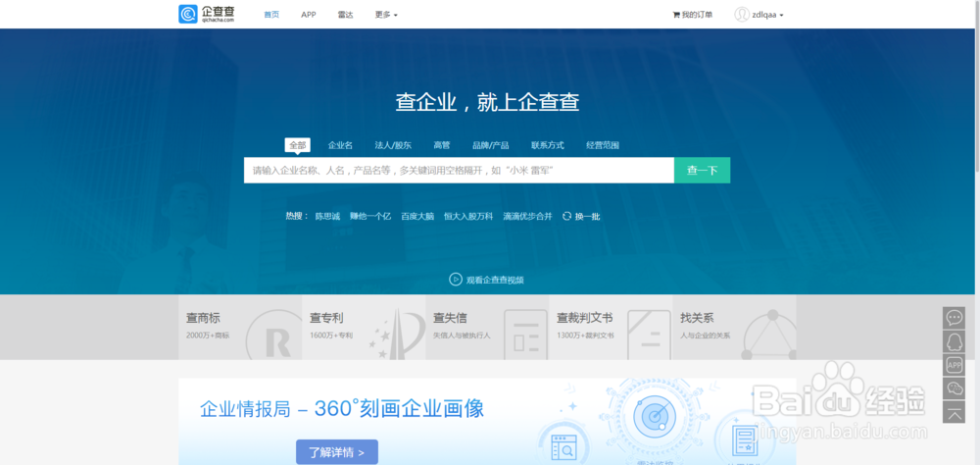
Task: Click hot search term 陈思诚
Action: point(327,216)
